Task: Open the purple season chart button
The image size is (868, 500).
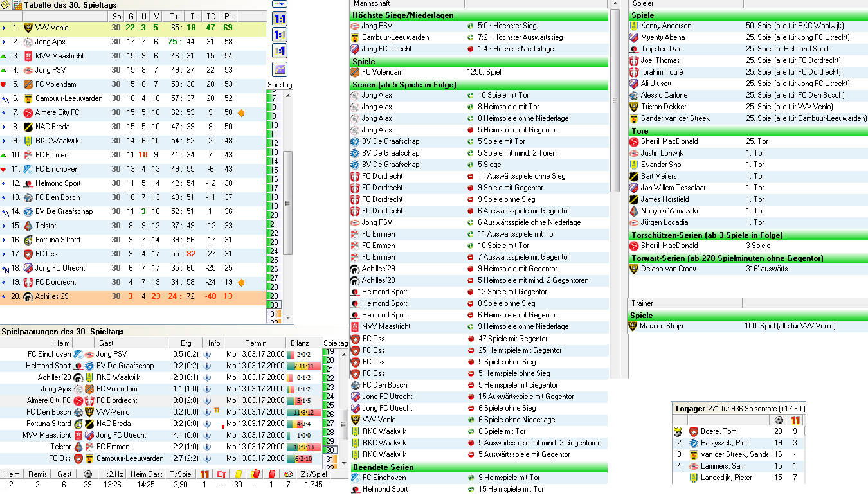Action: (x=280, y=69)
